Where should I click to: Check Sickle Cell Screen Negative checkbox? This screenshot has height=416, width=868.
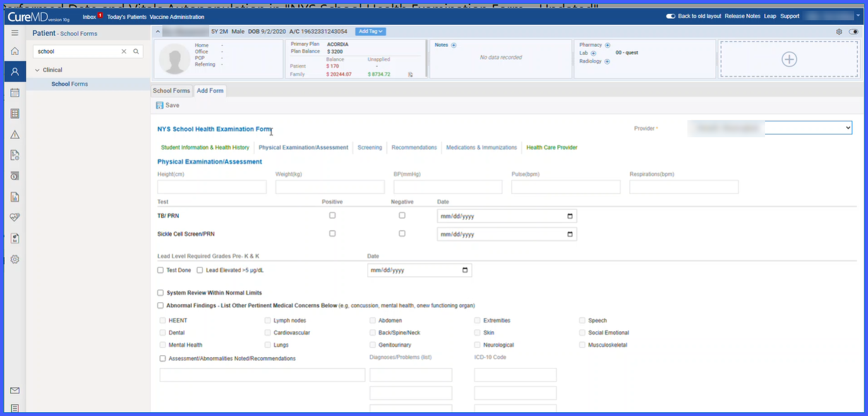point(402,233)
